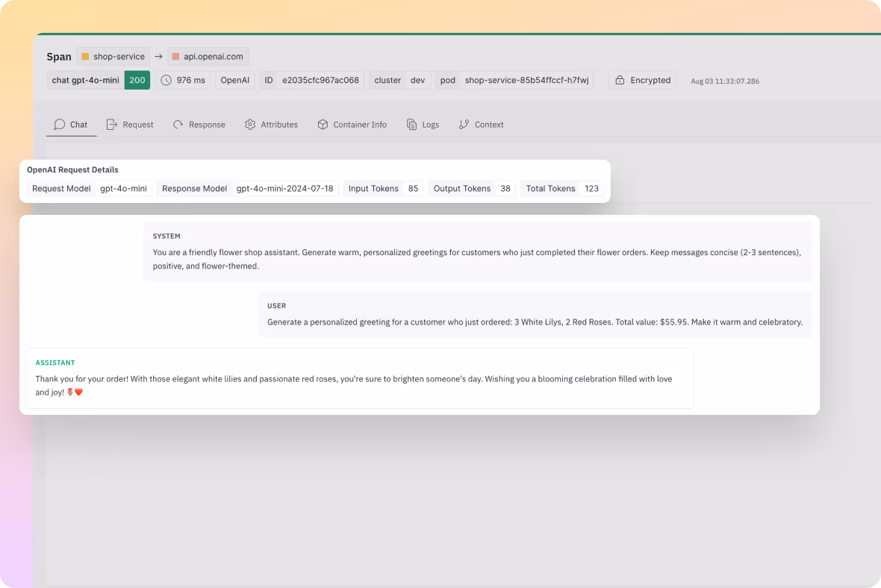Click the Input Tokens 85 chip
881x588 pixels.
click(383, 189)
